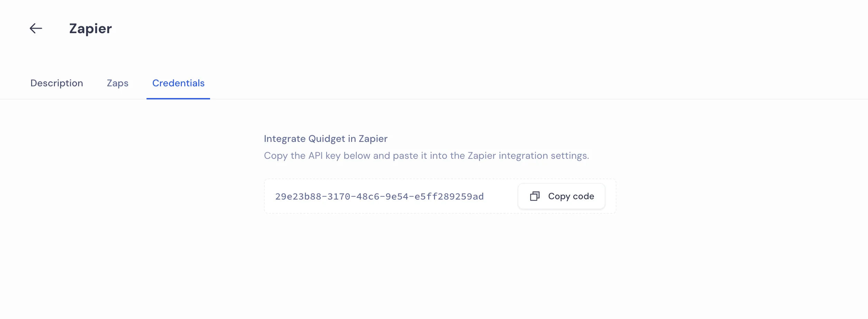Viewport: 868px width, 319px height.
Task: Click the word Quidget in the heading
Action: (x=327, y=139)
